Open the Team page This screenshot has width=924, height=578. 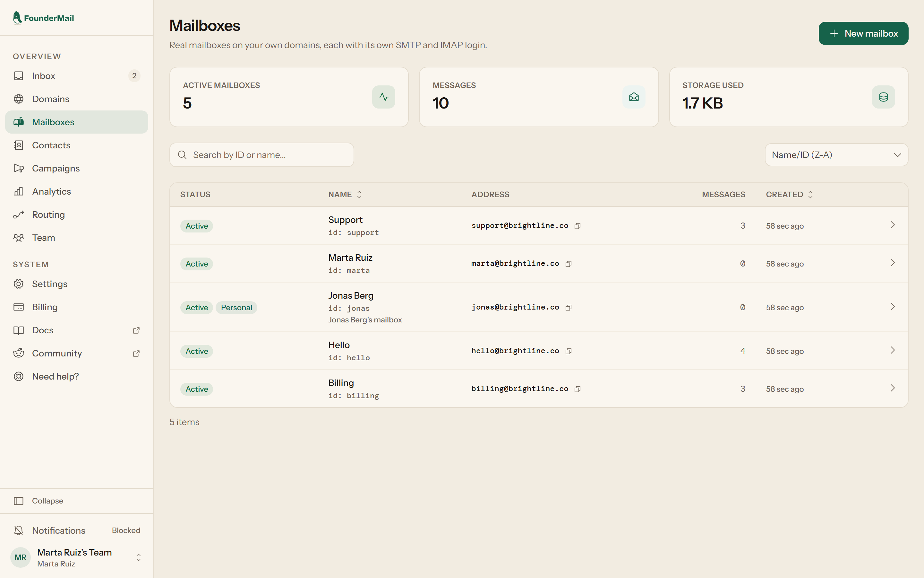coord(76,238)
